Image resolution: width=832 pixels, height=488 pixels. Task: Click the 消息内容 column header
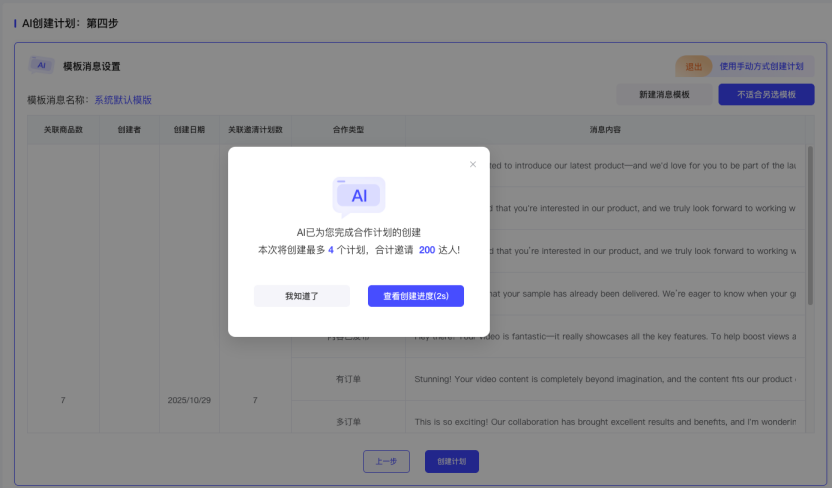point(605,130)
